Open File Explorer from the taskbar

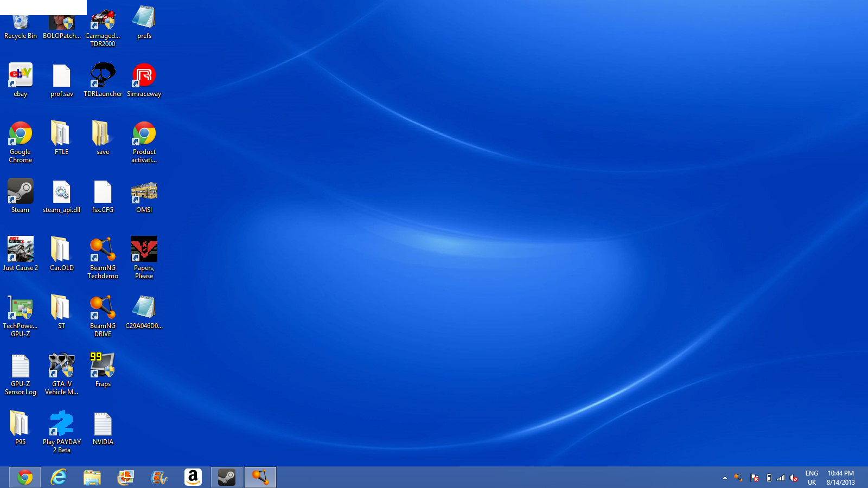coord(92,477)
